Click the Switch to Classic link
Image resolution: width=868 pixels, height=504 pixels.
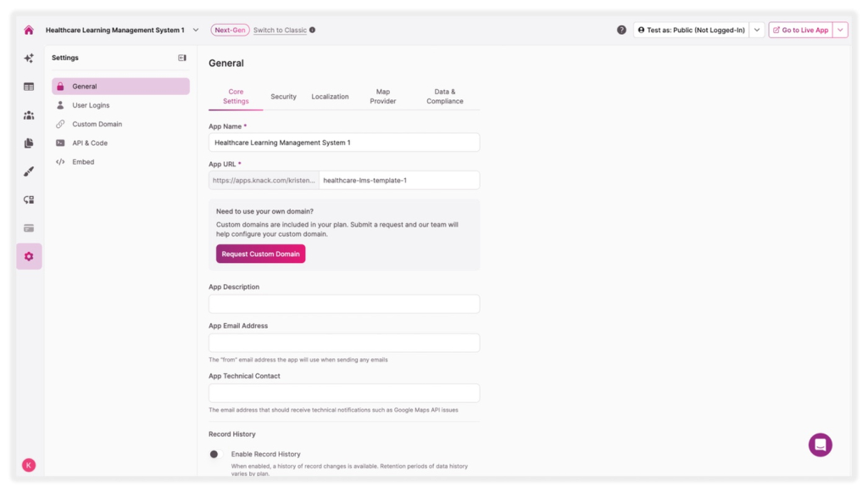click(280, 28)
